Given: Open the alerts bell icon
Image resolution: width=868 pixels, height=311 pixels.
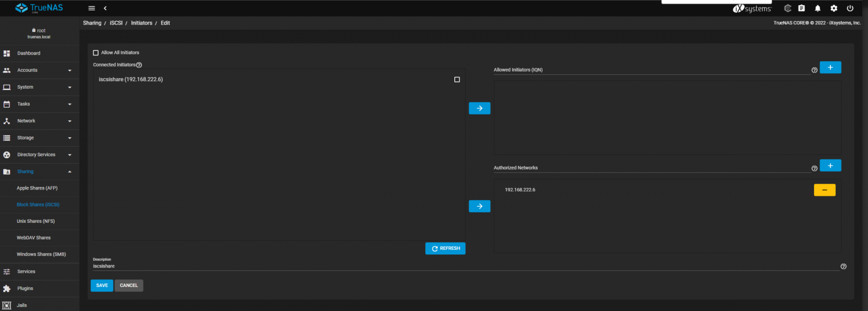Looking at the screenshot, I should [817, 8].
